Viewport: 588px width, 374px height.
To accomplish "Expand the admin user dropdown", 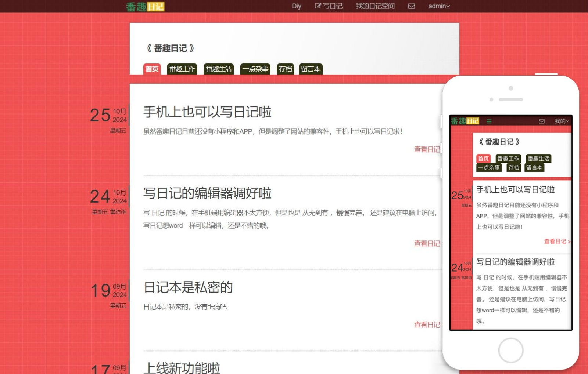I will point(439,6).
